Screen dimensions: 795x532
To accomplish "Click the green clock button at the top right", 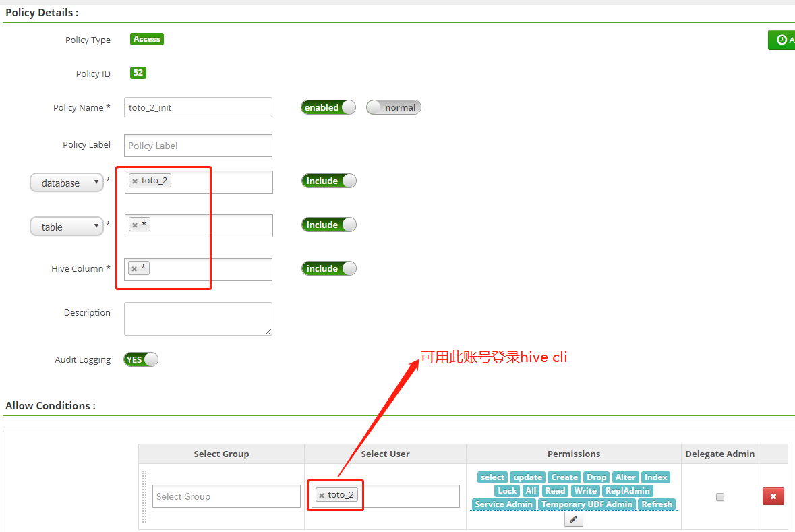I will click(x=782, y=40).
